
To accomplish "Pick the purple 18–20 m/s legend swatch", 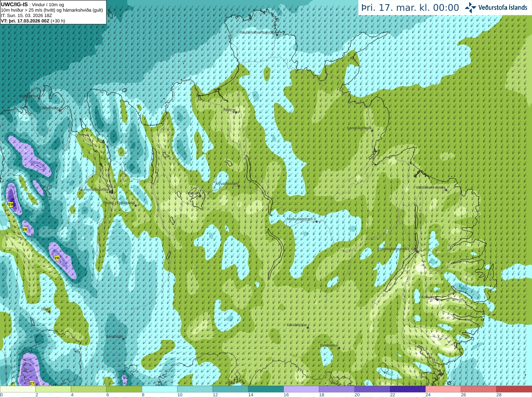I will click(x=337, y=389).
